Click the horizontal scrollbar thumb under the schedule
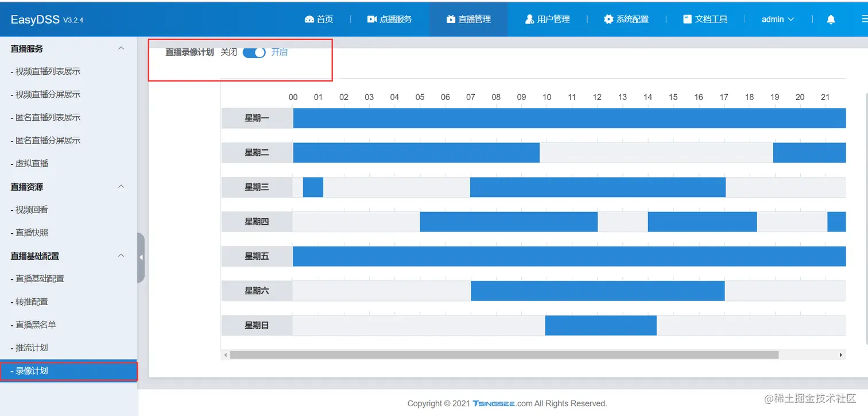 click(x=504, y=355)
